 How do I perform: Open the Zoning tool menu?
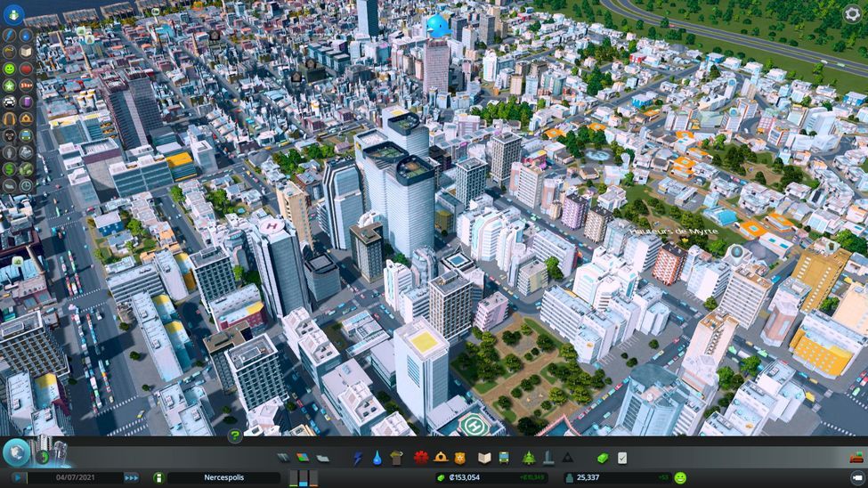click(303, 458)
